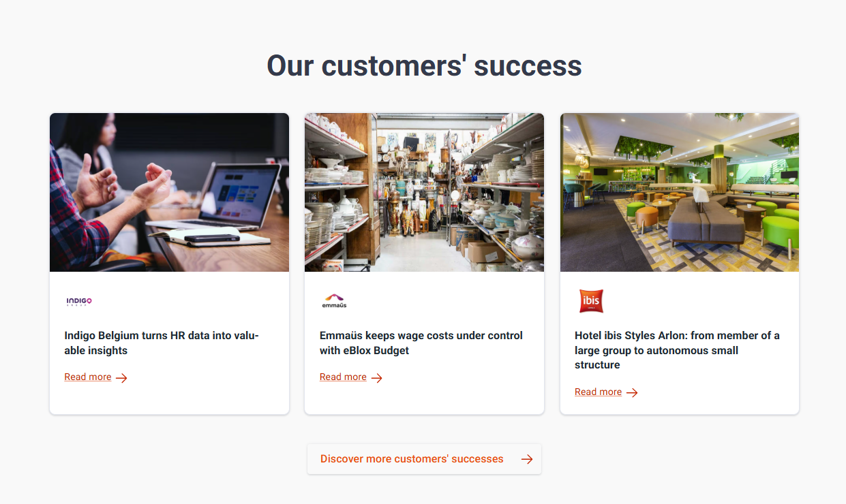Image resolution: width=846 pixels, height=504 pixels.
Task: Click the "Our customers' success" heading
Action: (x=424, y=66)
